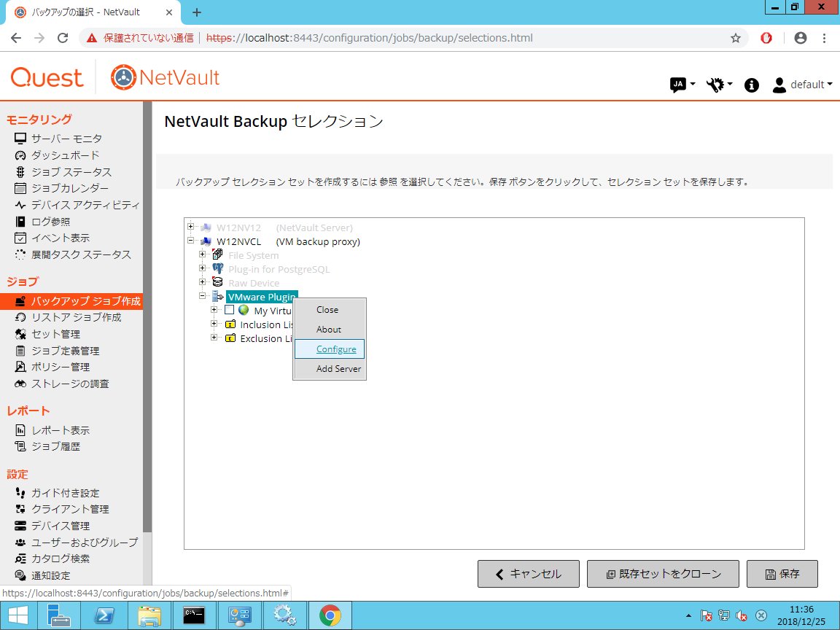Image resolution: width=840 pixels, height=630 pixels.
Task: Expand the W12NV12 NetVault Server node
Action: (x=190, y=227)
